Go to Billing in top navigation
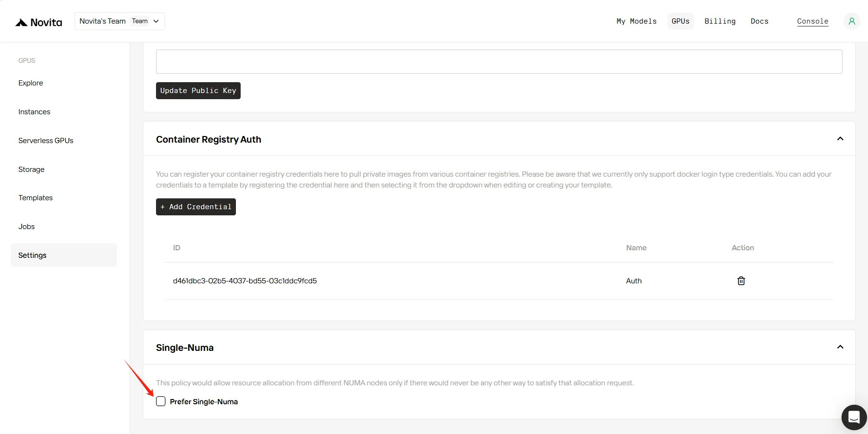The image size is (868, 434). (x=720, y=21)
